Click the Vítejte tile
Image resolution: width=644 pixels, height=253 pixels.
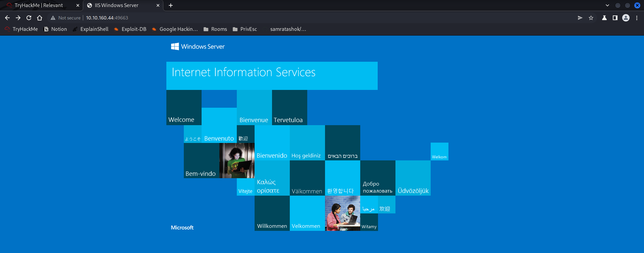[246, 187]
